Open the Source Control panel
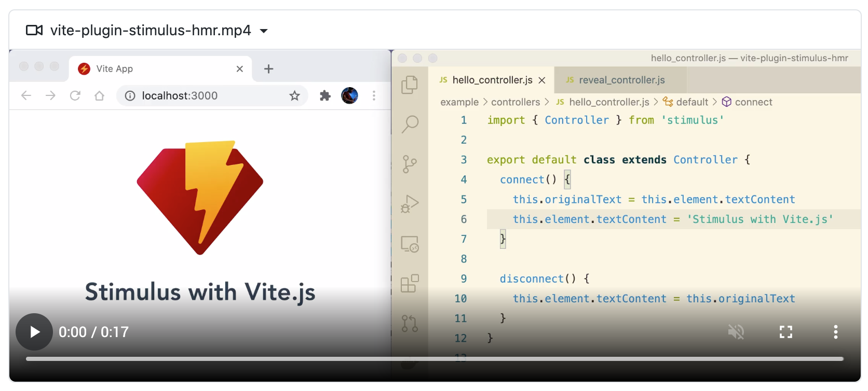This screenshot has height=391, width=868. 410,164
